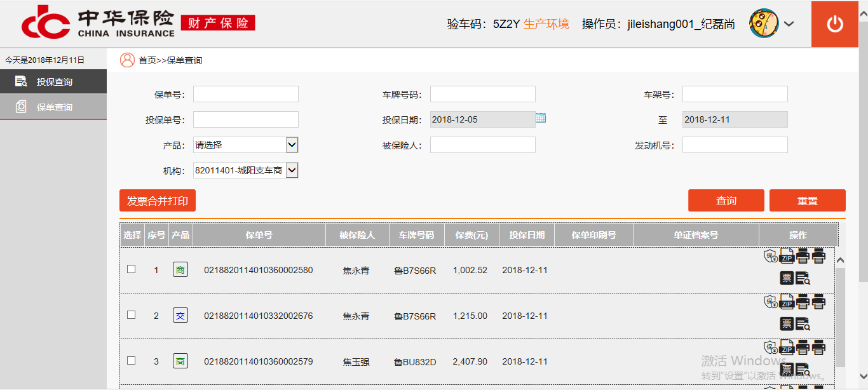Click the red power logout button
The height and width of the screenshot is (390, 868).
point(834,24)
